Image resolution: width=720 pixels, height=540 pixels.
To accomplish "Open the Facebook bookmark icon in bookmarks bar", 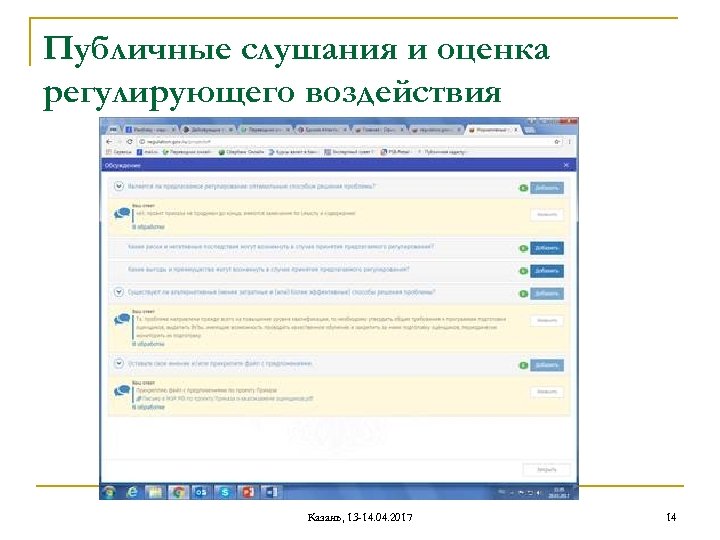I will tap(140, 152).
